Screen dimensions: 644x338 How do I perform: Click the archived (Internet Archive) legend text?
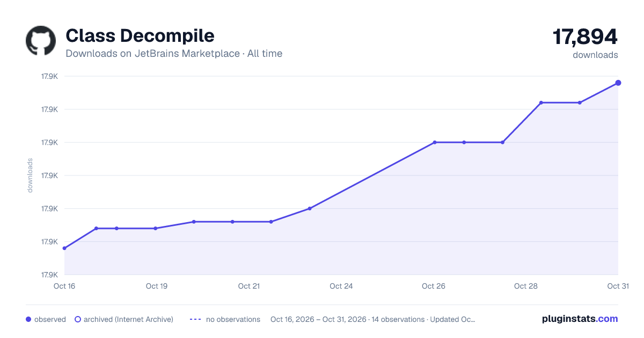coord(128,319)
